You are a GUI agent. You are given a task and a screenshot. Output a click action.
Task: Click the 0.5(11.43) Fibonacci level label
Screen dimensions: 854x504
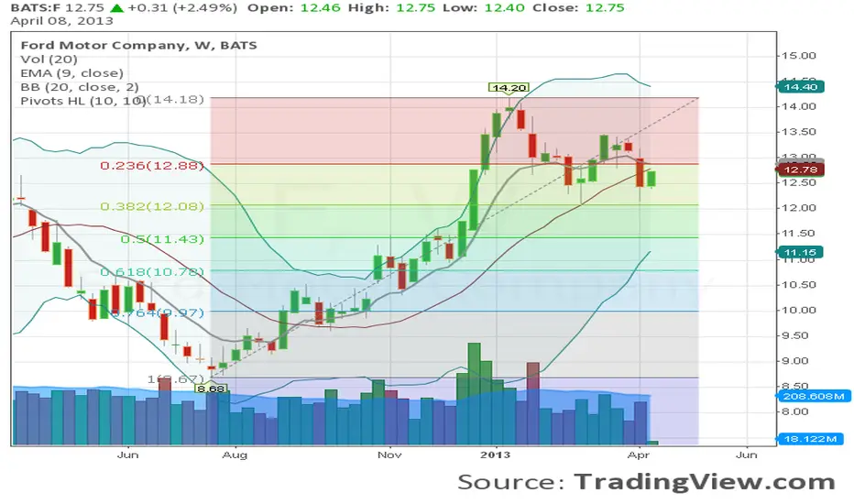click(162, 238)
